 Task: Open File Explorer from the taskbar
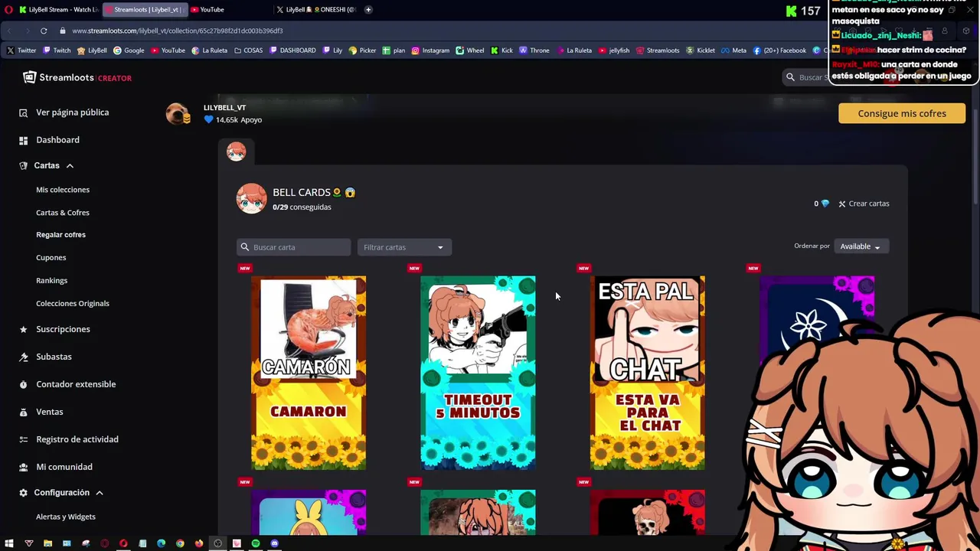(47, 543)
